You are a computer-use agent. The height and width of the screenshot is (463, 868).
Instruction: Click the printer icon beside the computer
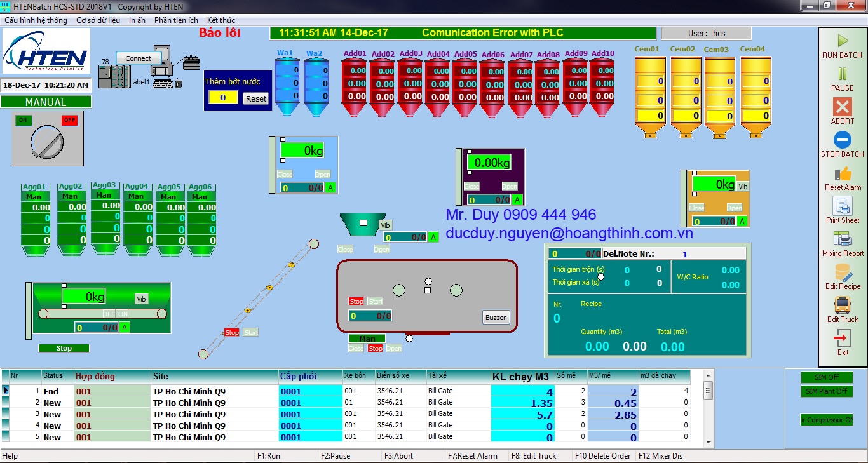pos(191,62)
